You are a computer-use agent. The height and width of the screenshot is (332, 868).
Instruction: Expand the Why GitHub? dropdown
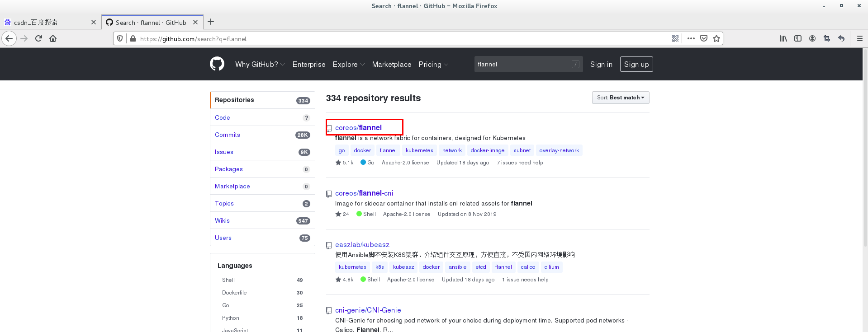click(x=260, y=64)
